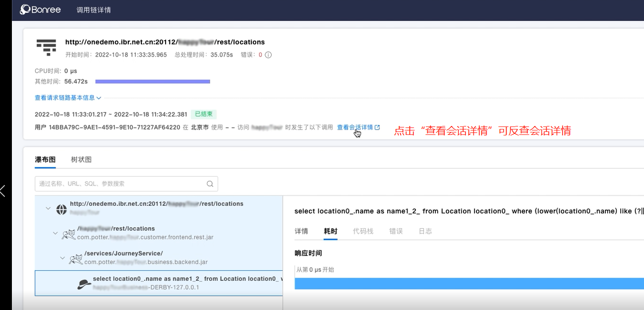Select the 瀑布图 tab
644x310 pixels.
coord(45,160)
